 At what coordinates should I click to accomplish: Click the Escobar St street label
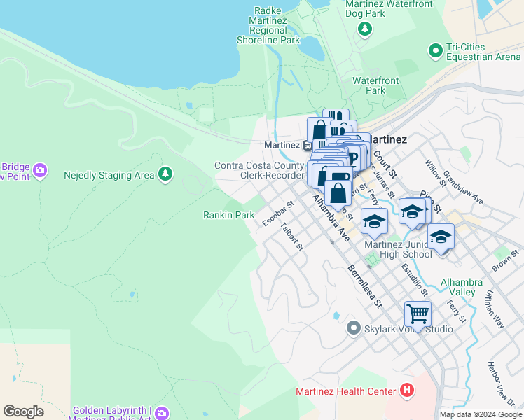click(278, 213)
